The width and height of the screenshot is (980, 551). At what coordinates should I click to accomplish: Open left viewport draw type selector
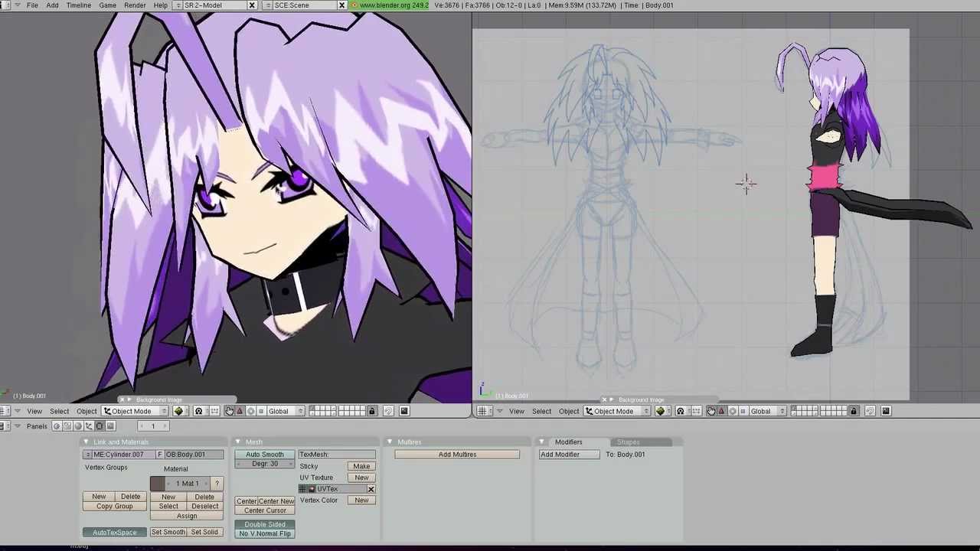(181, 411)
